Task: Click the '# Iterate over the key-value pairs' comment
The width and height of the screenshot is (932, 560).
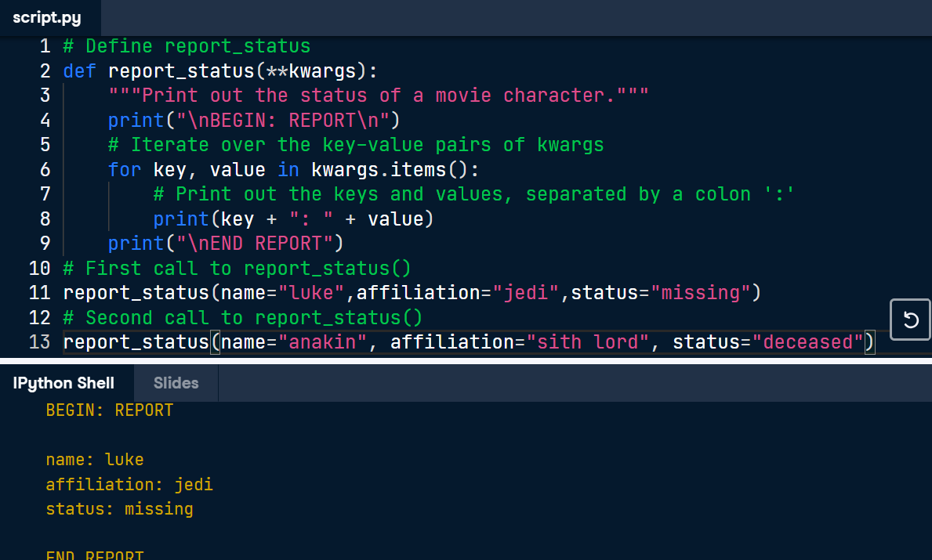Action: coord(355,145)
